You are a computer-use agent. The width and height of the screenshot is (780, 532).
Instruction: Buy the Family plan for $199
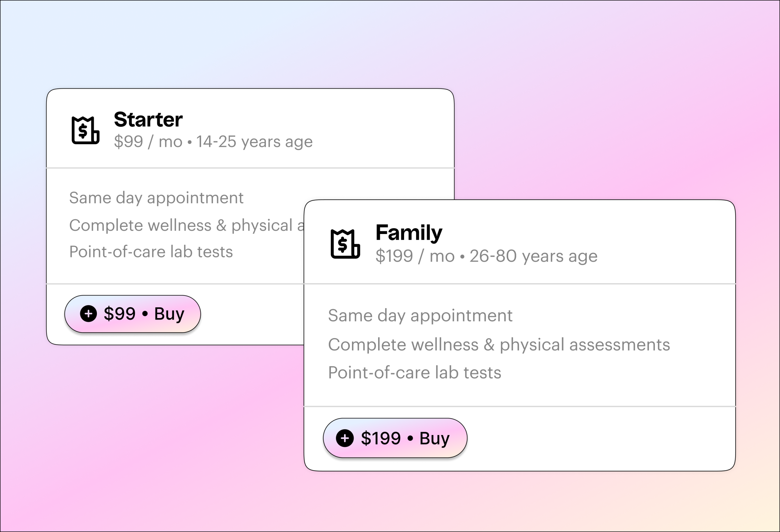click(x=395, y=438)
